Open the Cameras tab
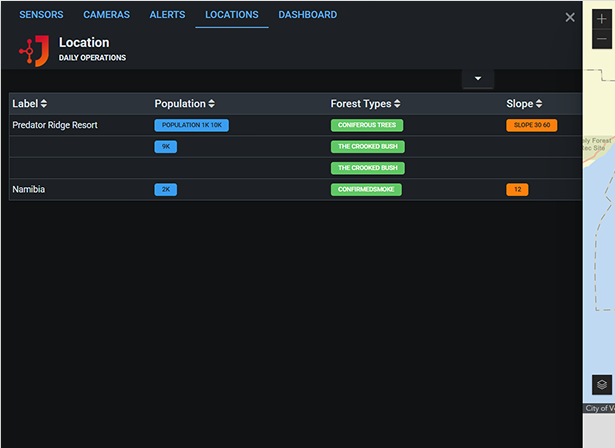The width and height of the screenshot is (615, 448). (x=106, y=15)
